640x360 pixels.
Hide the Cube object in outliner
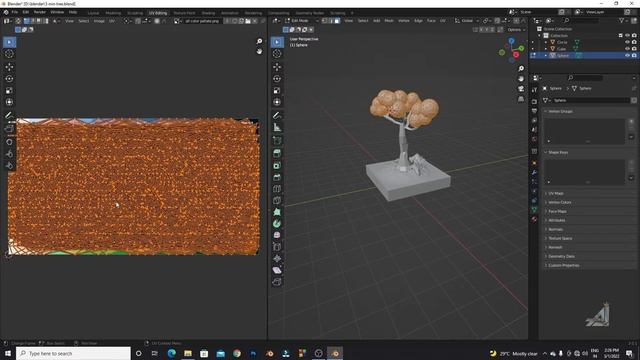point(627,49)
